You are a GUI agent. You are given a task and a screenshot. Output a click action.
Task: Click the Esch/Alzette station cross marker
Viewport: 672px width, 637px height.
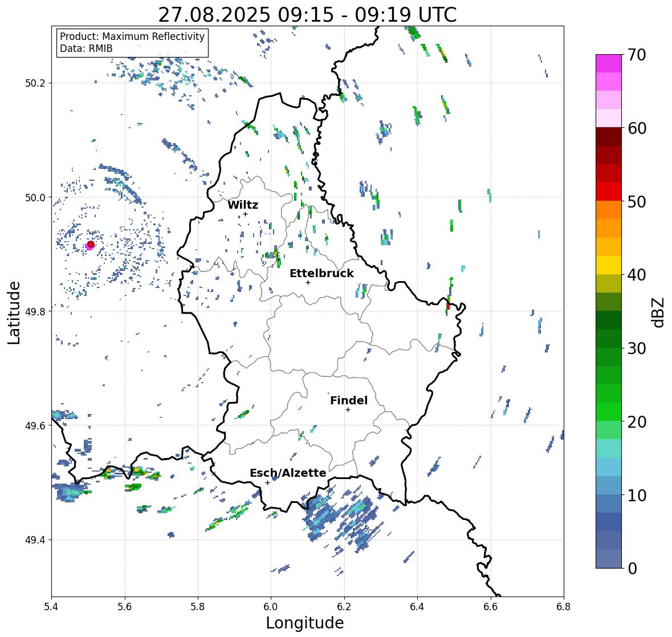coord(267,482)
